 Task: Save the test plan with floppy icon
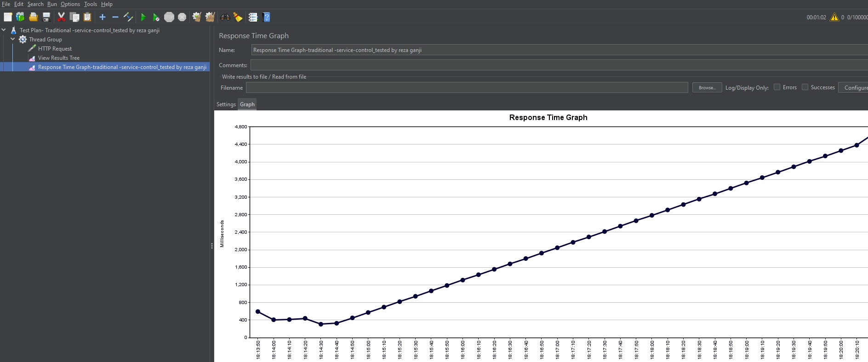click(x=46, y=17)
